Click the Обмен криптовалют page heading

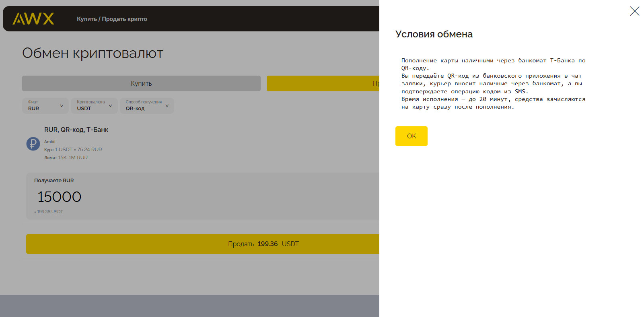[93, 53]
